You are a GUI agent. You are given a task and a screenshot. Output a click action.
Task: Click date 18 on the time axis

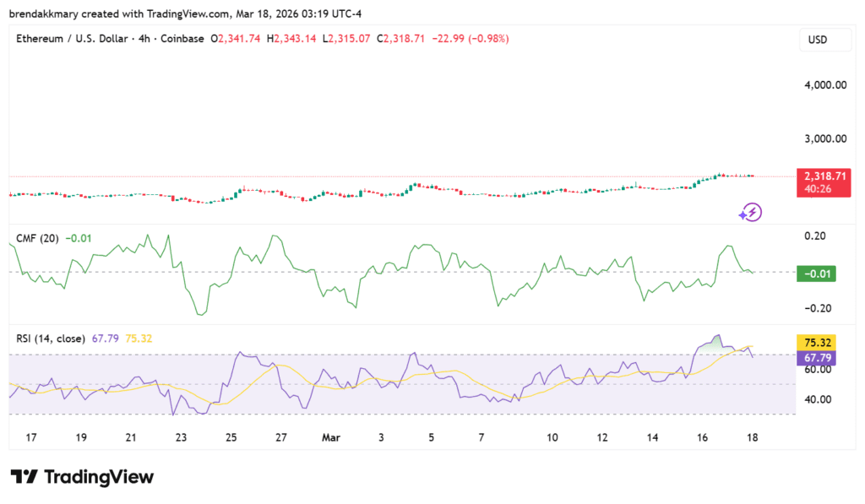(x=752, y=437)
